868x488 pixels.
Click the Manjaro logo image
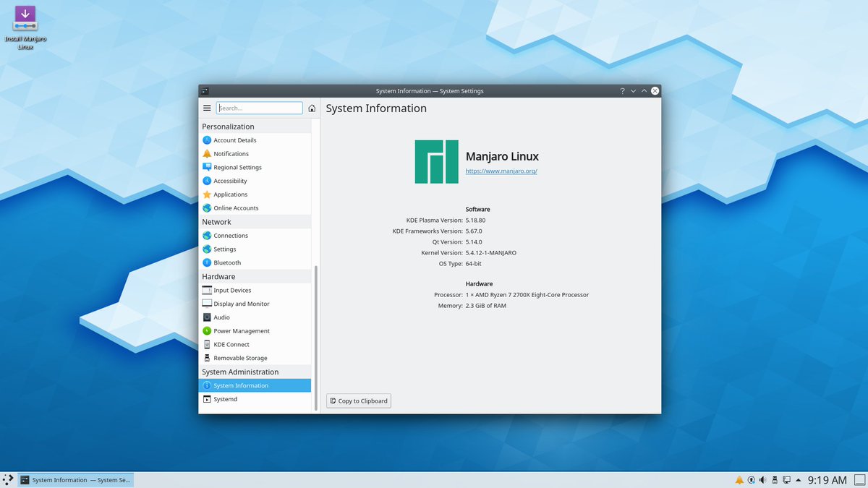pos(436,162)
